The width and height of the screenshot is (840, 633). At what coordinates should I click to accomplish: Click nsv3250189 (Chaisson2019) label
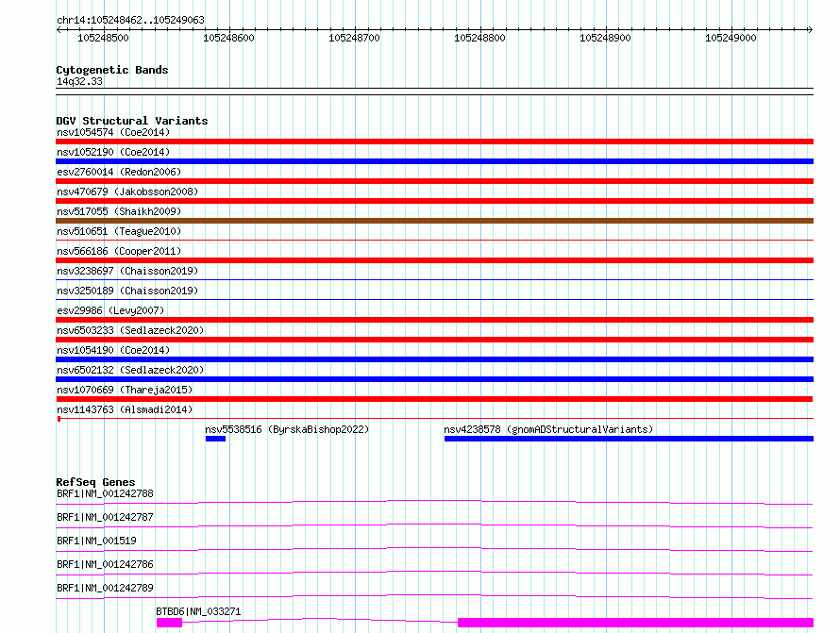pos(127,291)
